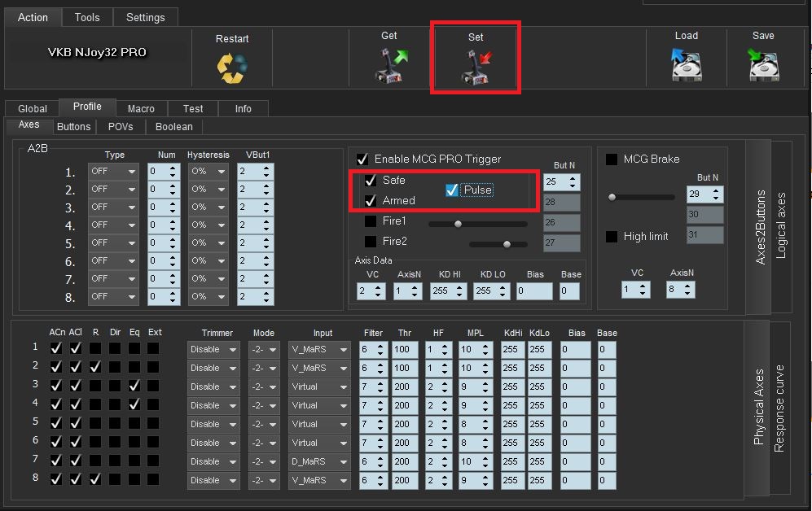The image size is (812, 511).
Task: Click the Restart recycle icon
Action: point(231,68)
